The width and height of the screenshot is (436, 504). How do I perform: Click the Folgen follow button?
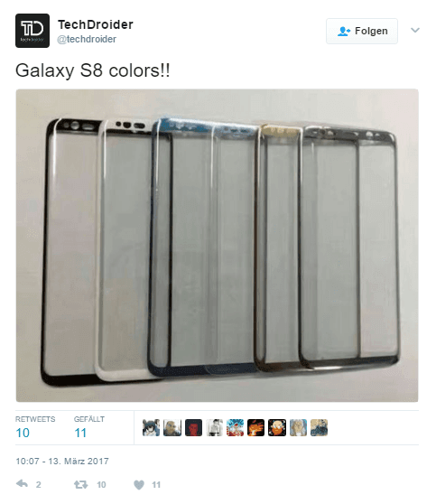pos(362,31)
